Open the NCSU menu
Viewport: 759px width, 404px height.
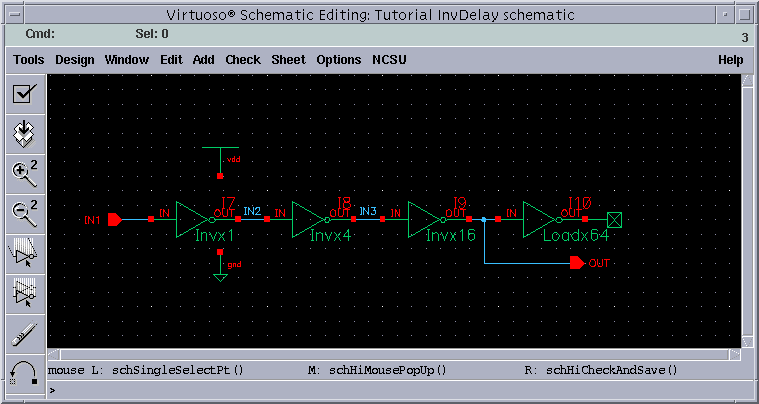point(389,60)
